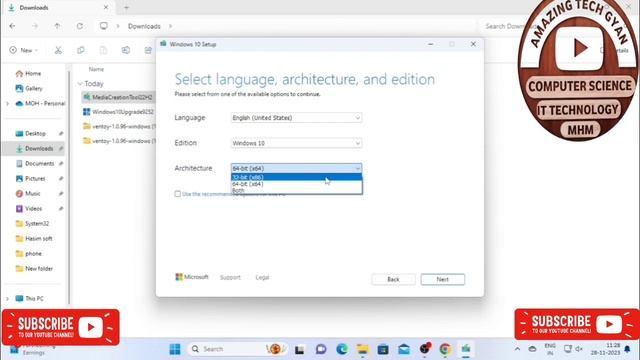Open Microsoft Store from taskbar

coord(383,349)
